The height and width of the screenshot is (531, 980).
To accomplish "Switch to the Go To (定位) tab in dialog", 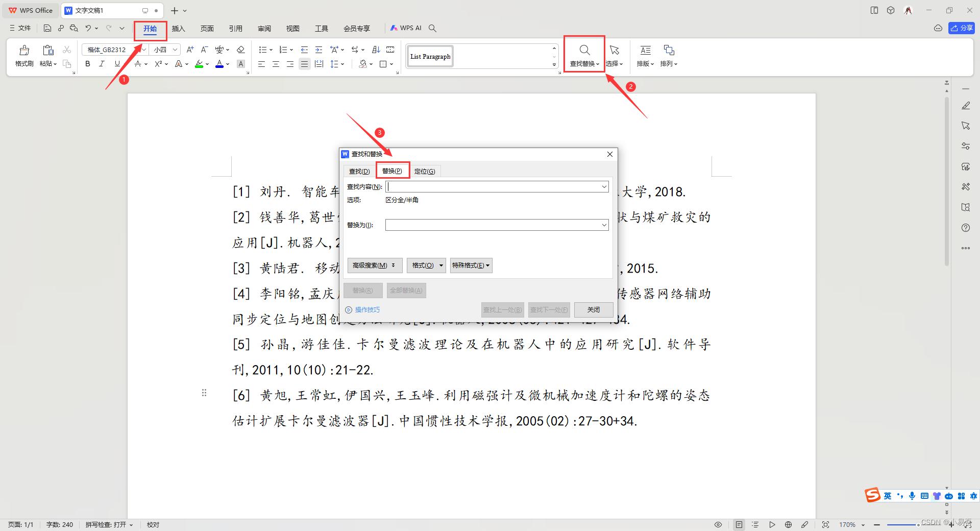I will tap(425, 171).
